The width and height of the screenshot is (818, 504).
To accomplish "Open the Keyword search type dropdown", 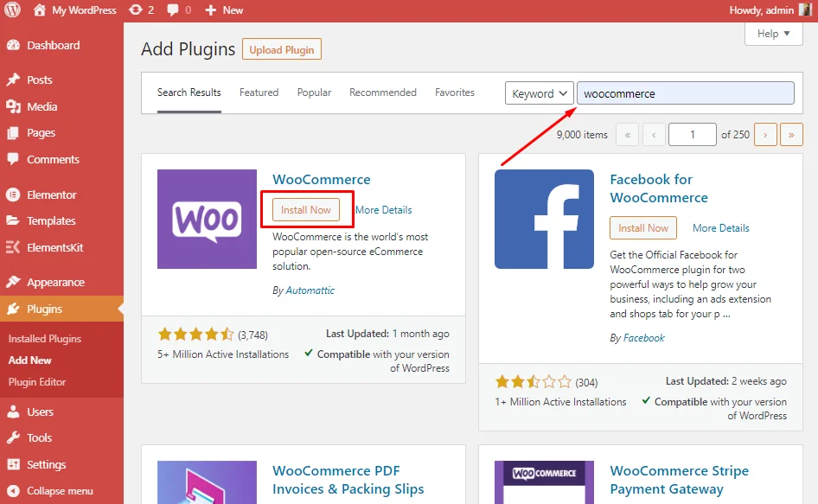I will (x=540, y=93).
